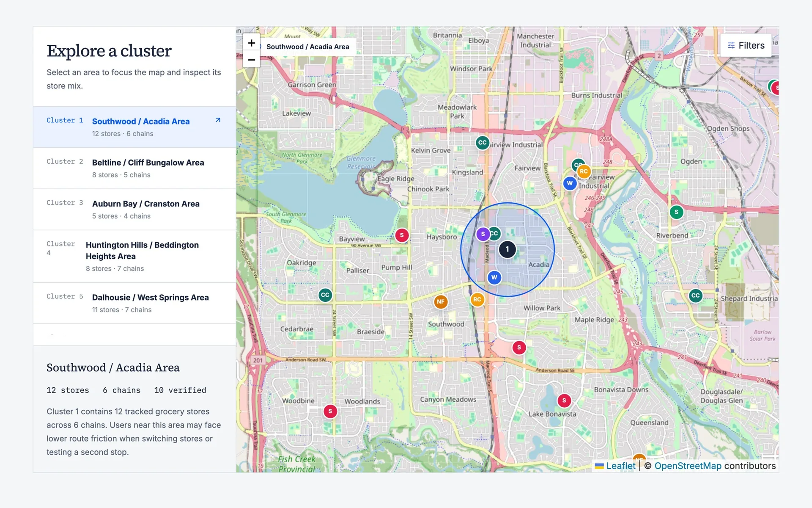The width and height of the screenshot is (812, 508).
Task: Click the red S marker near Woodbine
Action: tap(330, 411)
